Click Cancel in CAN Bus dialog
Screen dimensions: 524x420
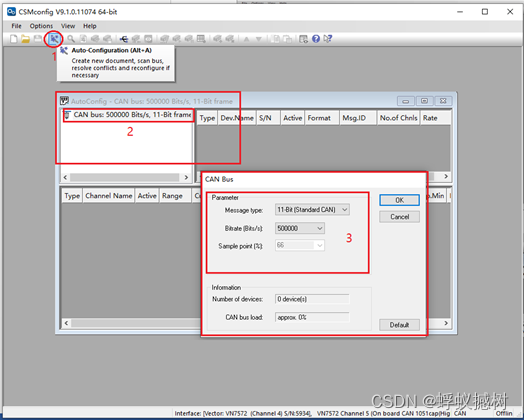coord(399,217)
